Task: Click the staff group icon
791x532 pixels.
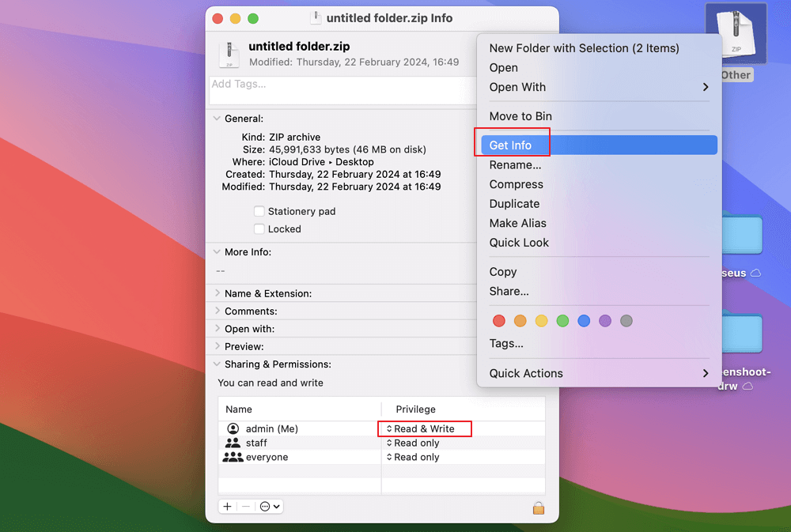Action: tap(233, 443)
